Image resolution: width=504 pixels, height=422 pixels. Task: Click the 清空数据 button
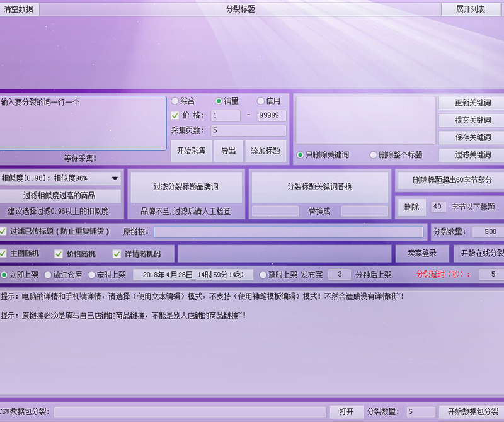[19, 9]
